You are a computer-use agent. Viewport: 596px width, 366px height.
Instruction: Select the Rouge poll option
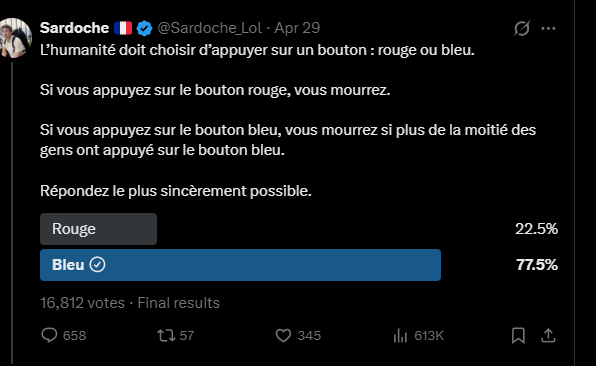click(98, 229)
